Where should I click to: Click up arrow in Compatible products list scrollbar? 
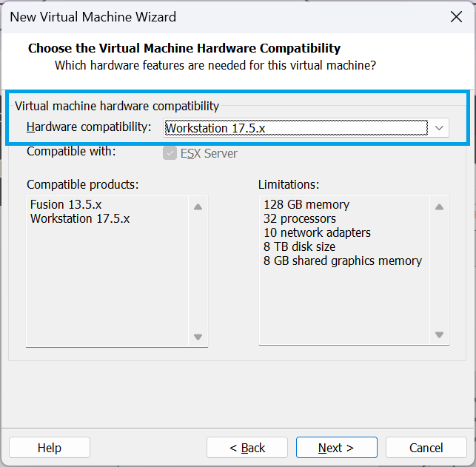[x=198, y=207]
